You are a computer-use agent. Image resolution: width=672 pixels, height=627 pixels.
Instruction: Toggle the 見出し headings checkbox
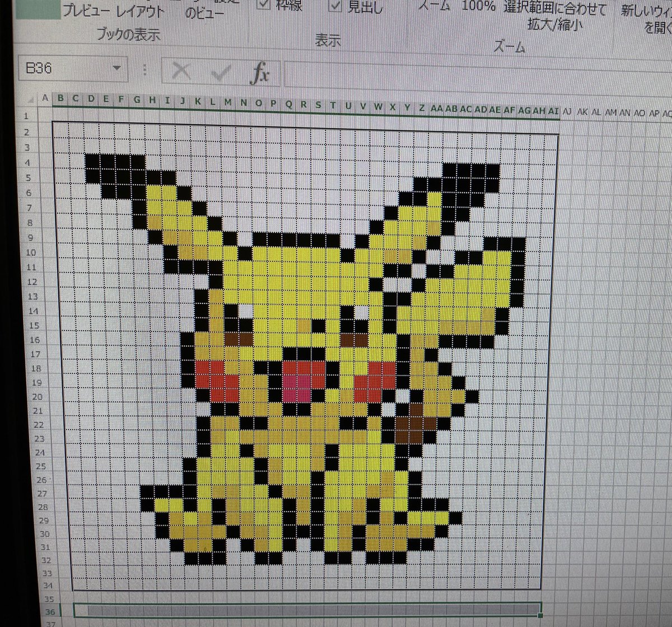click(336, 6)
